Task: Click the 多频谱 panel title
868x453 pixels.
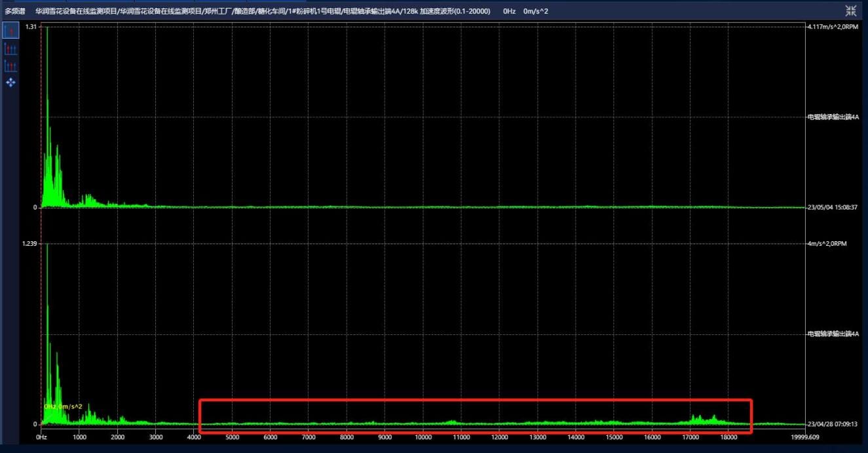Action: coord(14,11)
